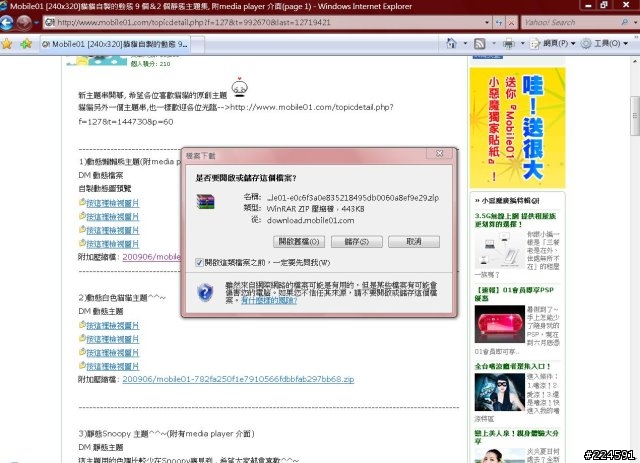Open a new blank tab button
The width and height of the screenshot is (640, 463).
[x=198, y=45]
